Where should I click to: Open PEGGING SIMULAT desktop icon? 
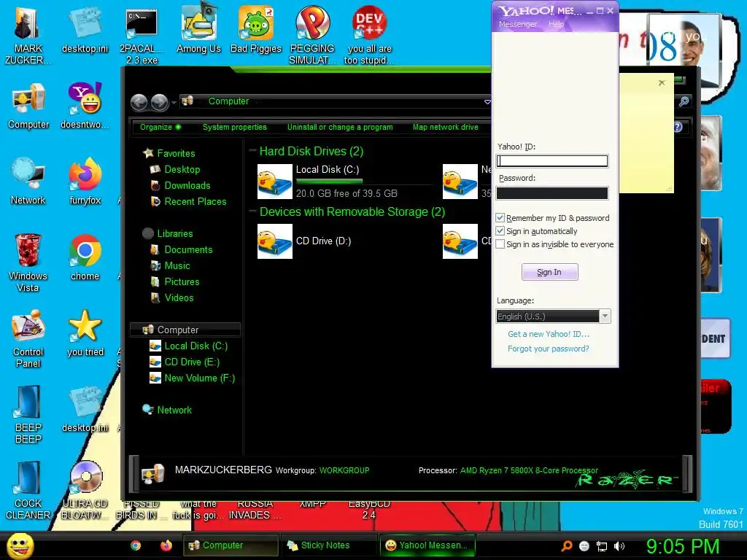(x=312, y=36)
